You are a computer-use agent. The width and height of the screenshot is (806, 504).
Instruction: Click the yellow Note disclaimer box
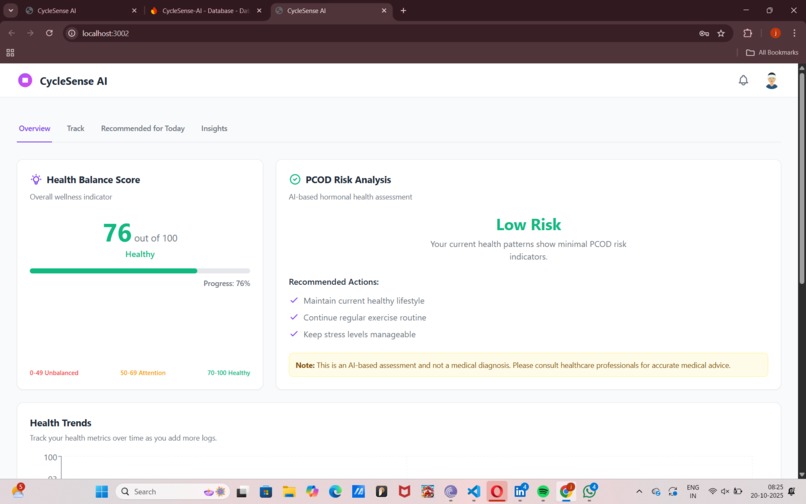[x=528, y=365]
